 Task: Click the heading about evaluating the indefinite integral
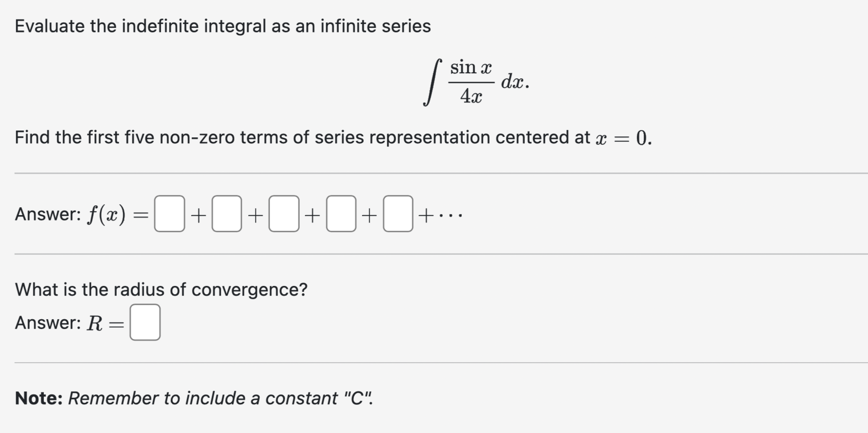click(222, 26)
